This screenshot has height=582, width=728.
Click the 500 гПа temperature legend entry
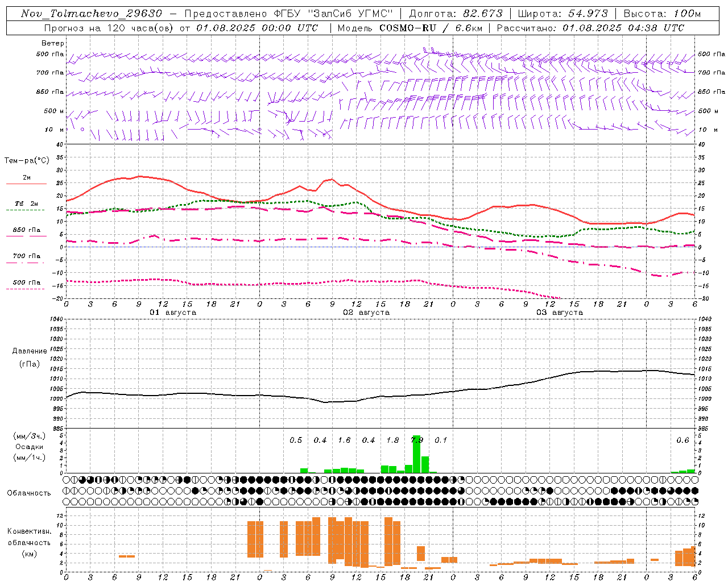click(26, 284)
